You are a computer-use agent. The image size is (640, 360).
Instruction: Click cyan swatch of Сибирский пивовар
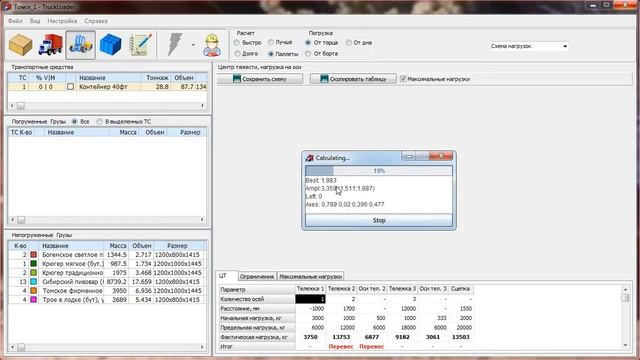point(33,282)
